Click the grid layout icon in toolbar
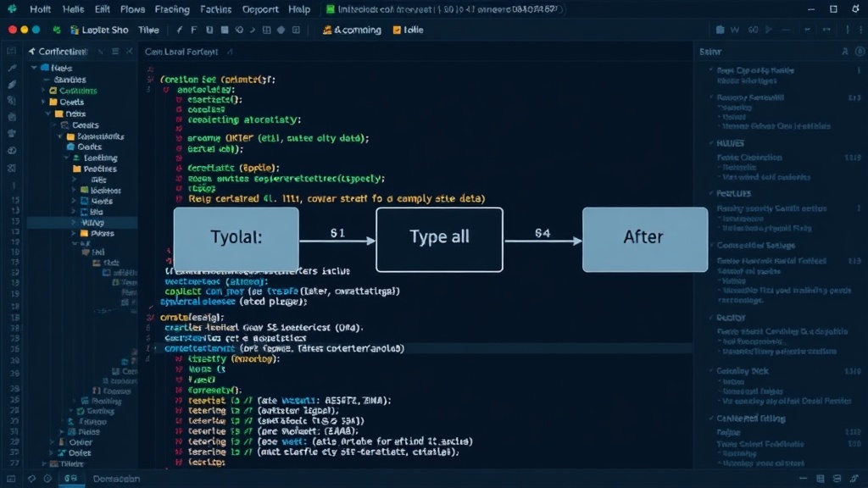Viewport: 868px width, 488px height. click(267, 30)
